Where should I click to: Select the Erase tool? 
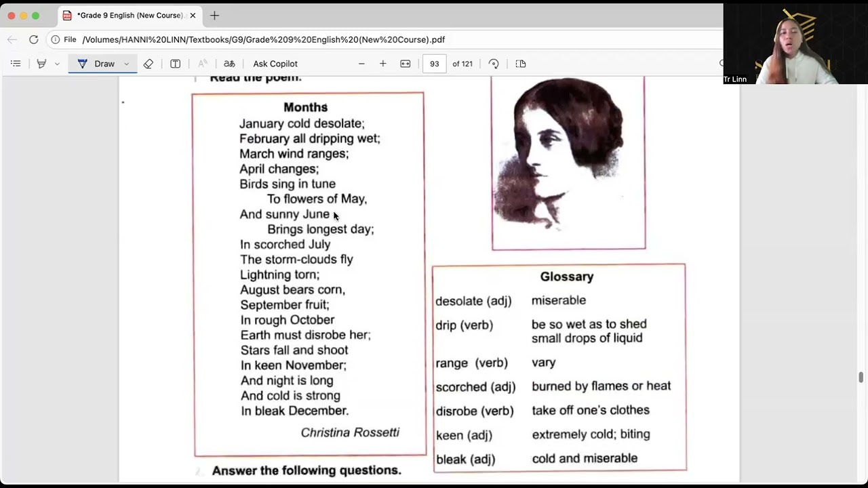coord(148,64)
